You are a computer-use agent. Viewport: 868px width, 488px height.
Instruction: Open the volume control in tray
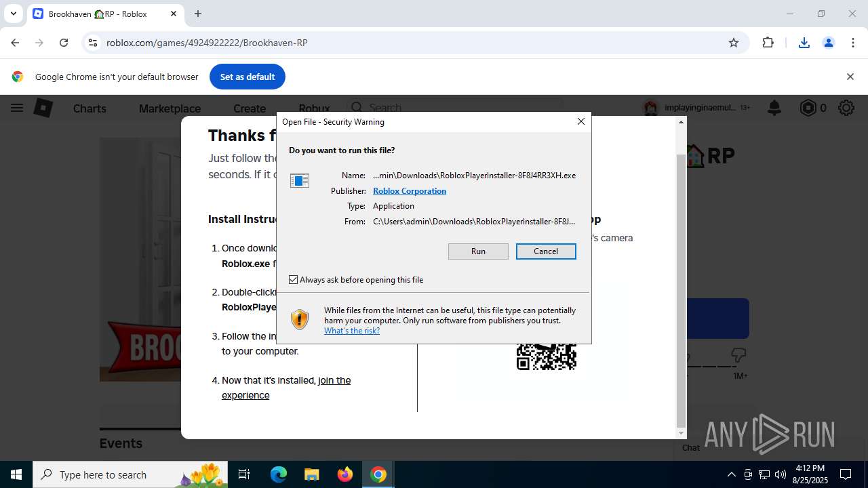pyautogui.click(x=781, y=474)
